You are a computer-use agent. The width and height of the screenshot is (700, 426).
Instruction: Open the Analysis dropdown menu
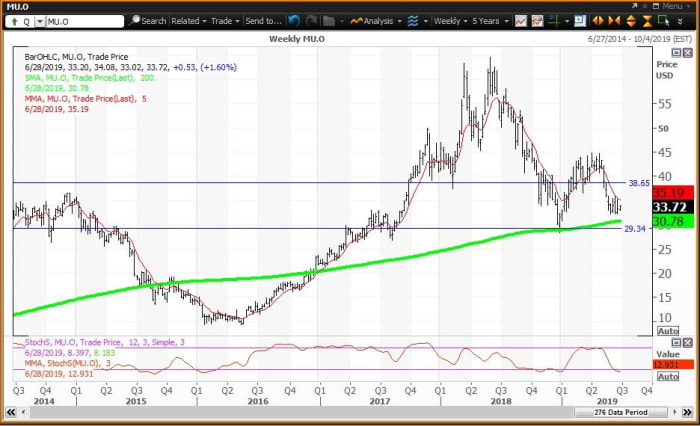382,20
